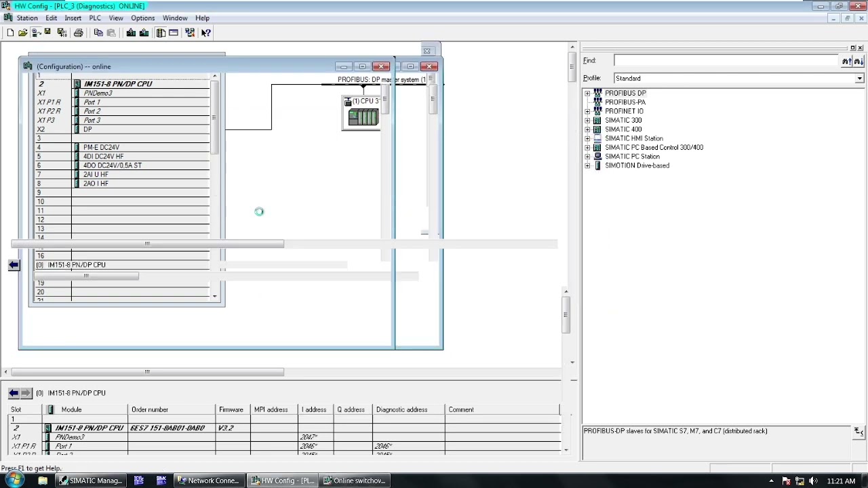This screenshot has width=868, height=488.
Task: Expand the PROFINET IO catalog node
Action: [x=587, y=111]
